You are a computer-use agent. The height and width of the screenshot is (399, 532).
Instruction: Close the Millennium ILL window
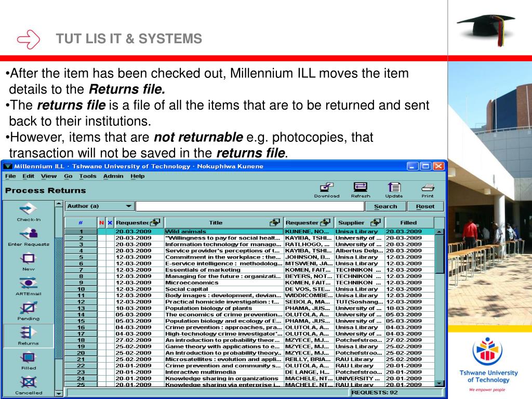coord(438,166)
